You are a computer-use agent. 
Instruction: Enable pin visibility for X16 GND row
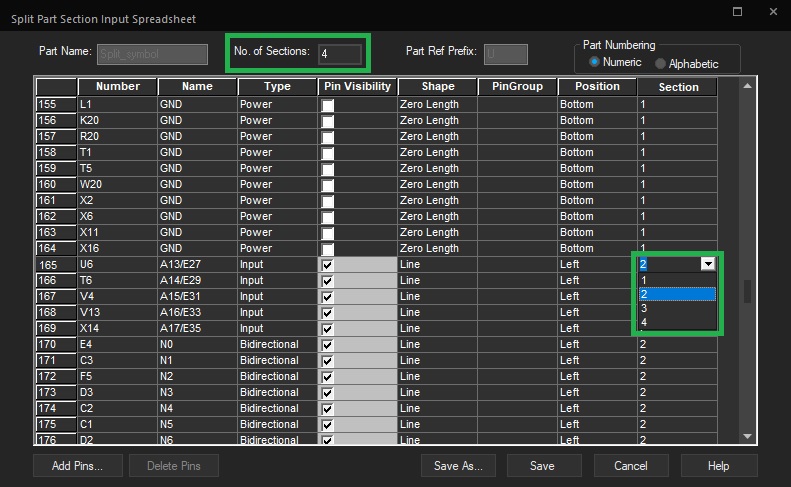coord(328,248)
